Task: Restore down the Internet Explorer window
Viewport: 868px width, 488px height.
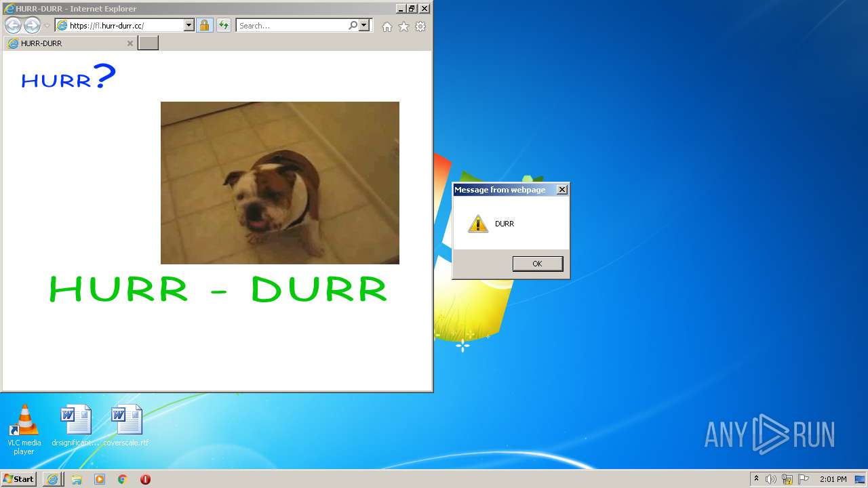Action: click(x=412, y=9)
